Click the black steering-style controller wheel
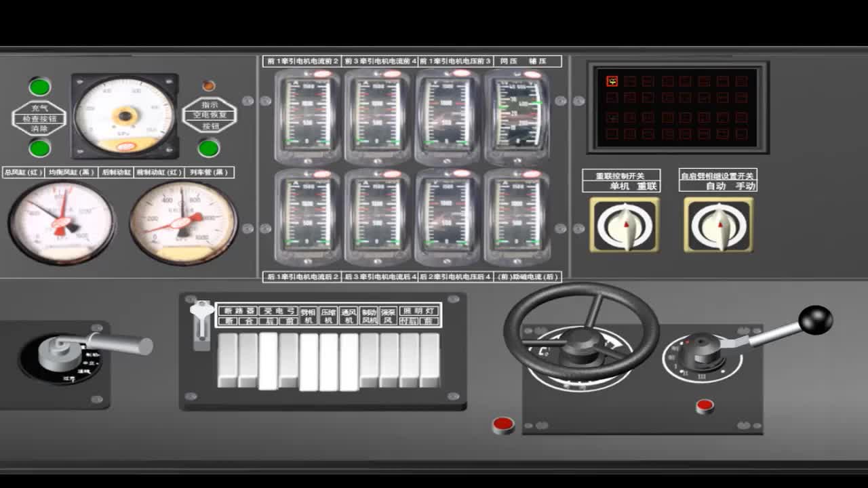This screenshot has height=488, width=868. (581, 331)
